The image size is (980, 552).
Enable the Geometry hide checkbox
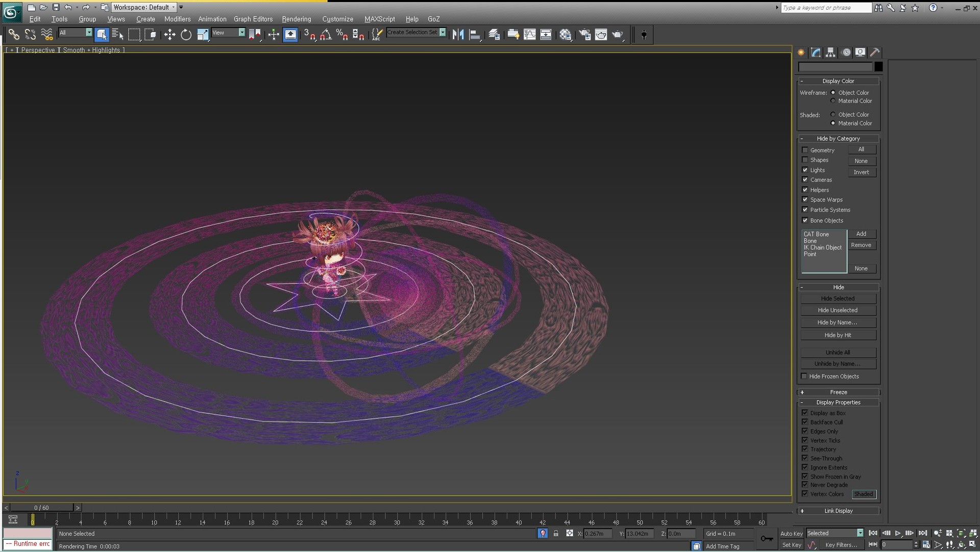[x=805, y=150]
